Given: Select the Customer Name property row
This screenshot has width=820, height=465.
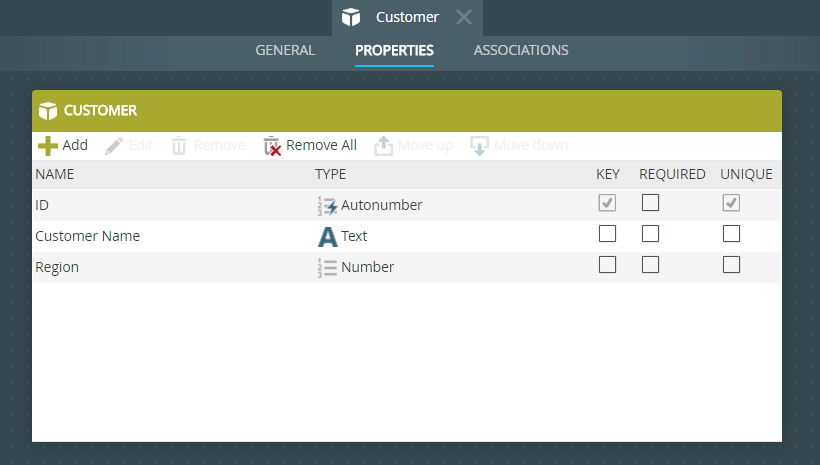Looking at the screenshot, I should click(88, 237).
